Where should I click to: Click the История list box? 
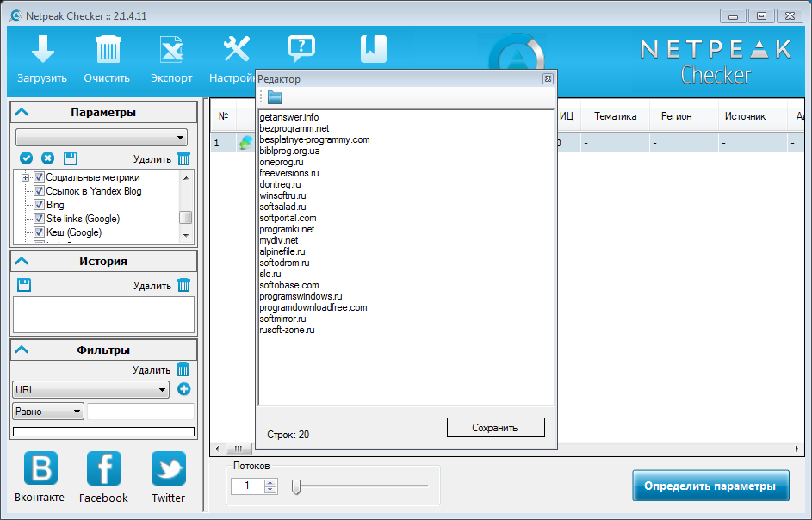[103, 314]
